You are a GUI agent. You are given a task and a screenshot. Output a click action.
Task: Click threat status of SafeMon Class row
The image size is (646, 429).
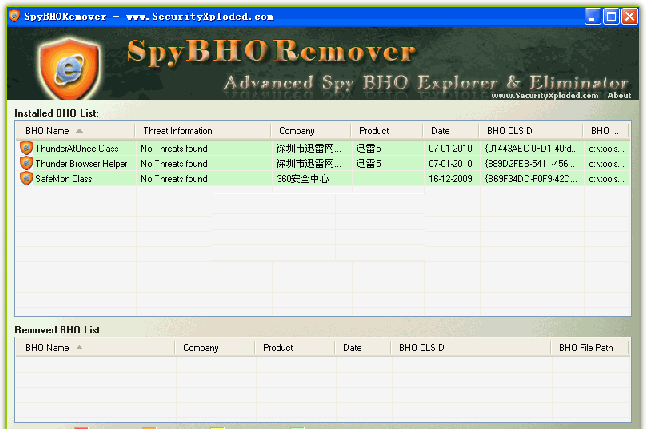point(174,179)
